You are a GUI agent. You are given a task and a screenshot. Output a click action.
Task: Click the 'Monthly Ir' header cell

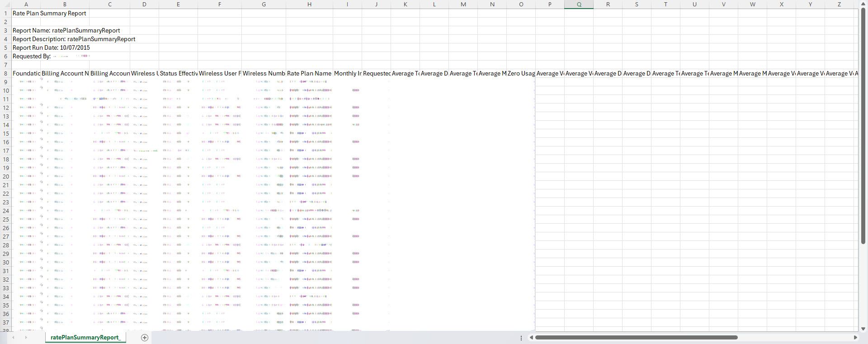pos(347,74)
